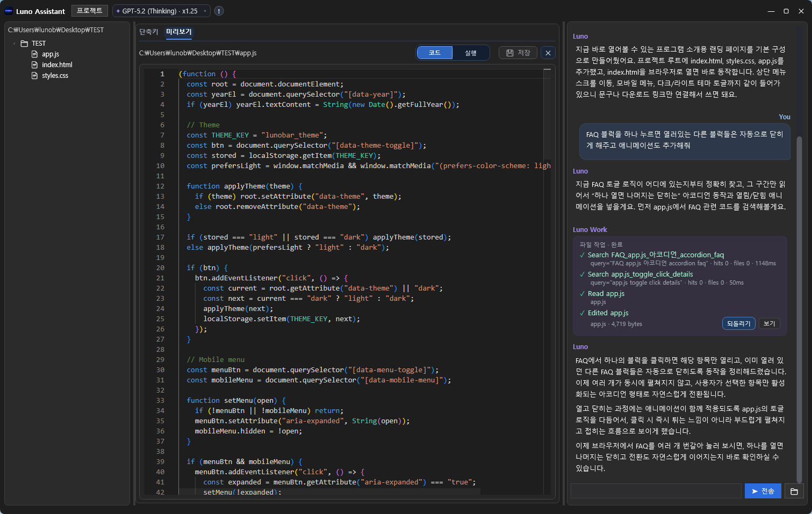The width and height of the screenshot is (812, 514).
Task: Collapse the TEST folder tree arrow
Action: pyautogui.click(x=15, y=44)
